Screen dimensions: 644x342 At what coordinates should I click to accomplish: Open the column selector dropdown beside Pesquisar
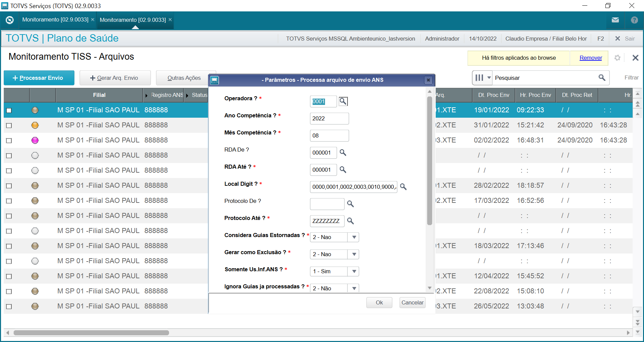[482, 78]
